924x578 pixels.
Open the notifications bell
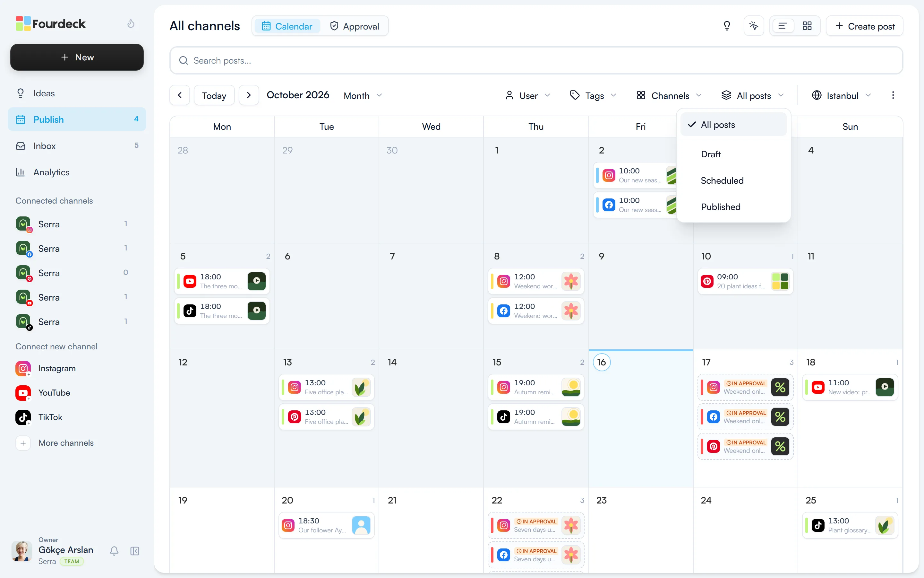[x=114, y=551]
